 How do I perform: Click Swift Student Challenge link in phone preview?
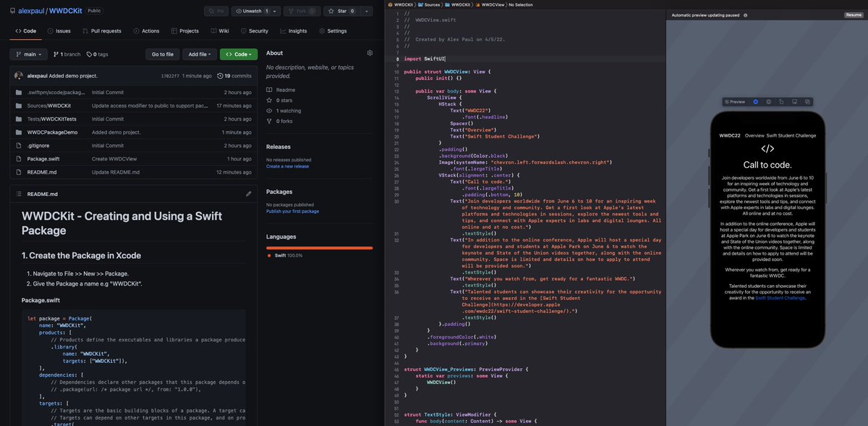pyautogui.click(x=780, y=297)
